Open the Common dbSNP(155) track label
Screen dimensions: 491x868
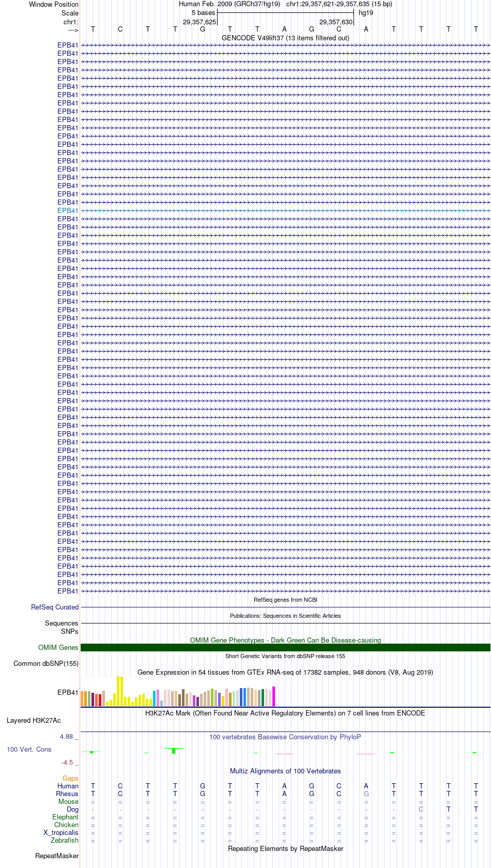tap(46, 663)
